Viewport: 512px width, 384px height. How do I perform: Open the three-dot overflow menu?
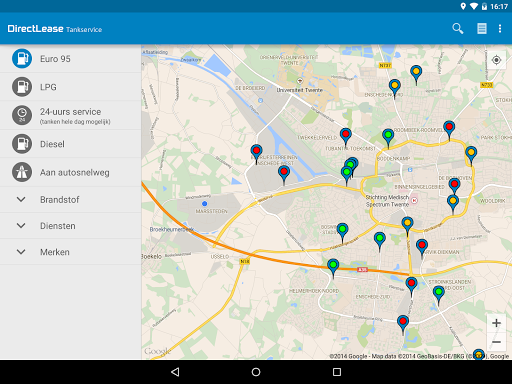[500, 29]
